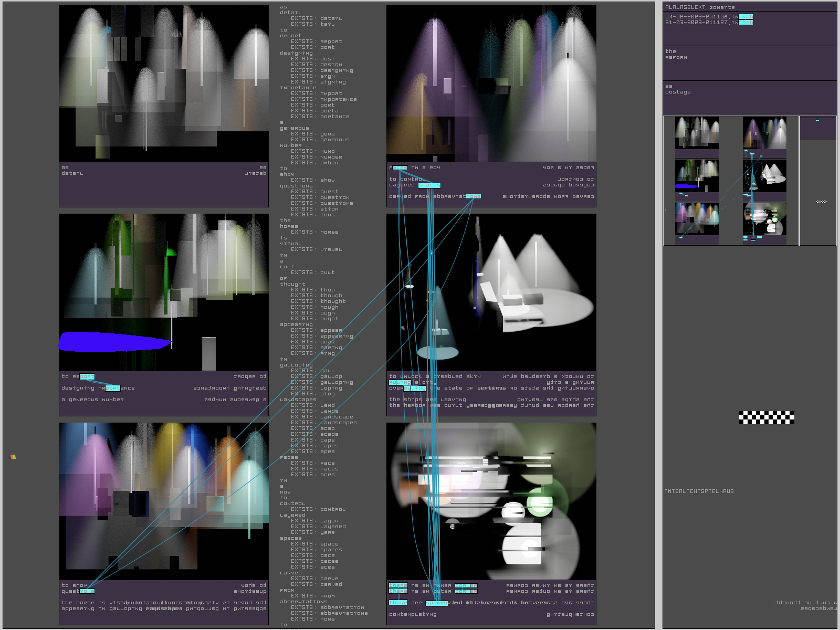840x630 pixels.
Task: Select highlighted 'port' in 'to report'
Action: click(x=87, y=376)
